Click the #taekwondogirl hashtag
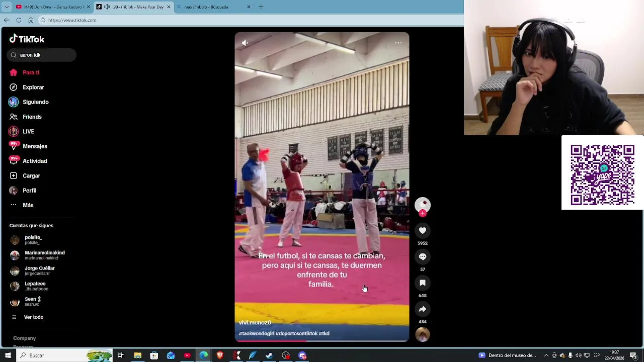Screen dimensions: 644x362 [x=257, y=334]
